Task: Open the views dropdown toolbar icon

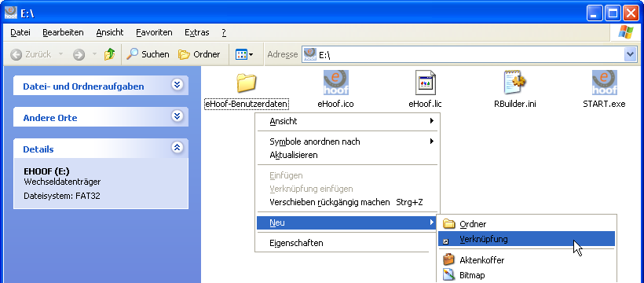Action: coord(244,54)
